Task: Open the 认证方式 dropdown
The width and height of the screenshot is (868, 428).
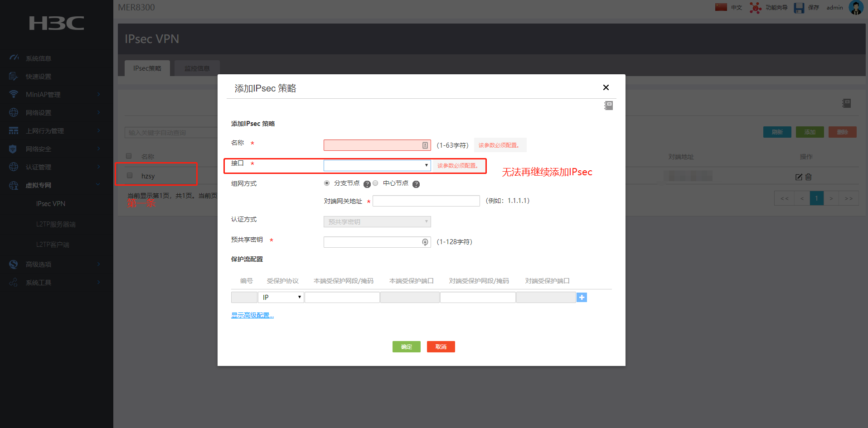Action: point(377,221)
